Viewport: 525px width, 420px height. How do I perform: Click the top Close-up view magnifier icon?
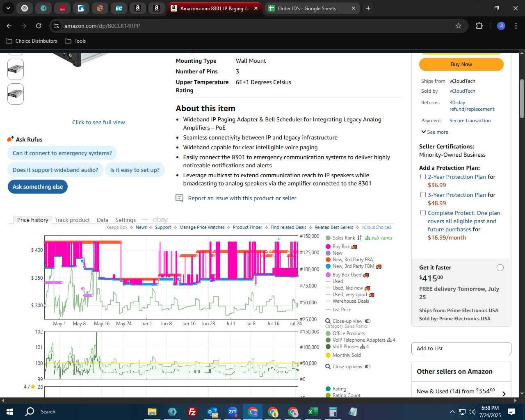[x=328, y=321]
